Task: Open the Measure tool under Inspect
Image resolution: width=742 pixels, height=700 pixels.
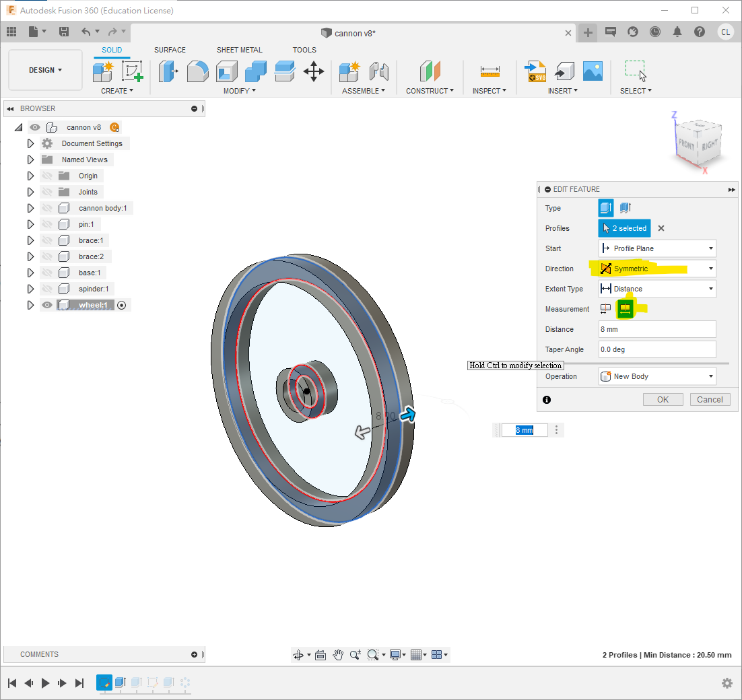Action: 490,71
